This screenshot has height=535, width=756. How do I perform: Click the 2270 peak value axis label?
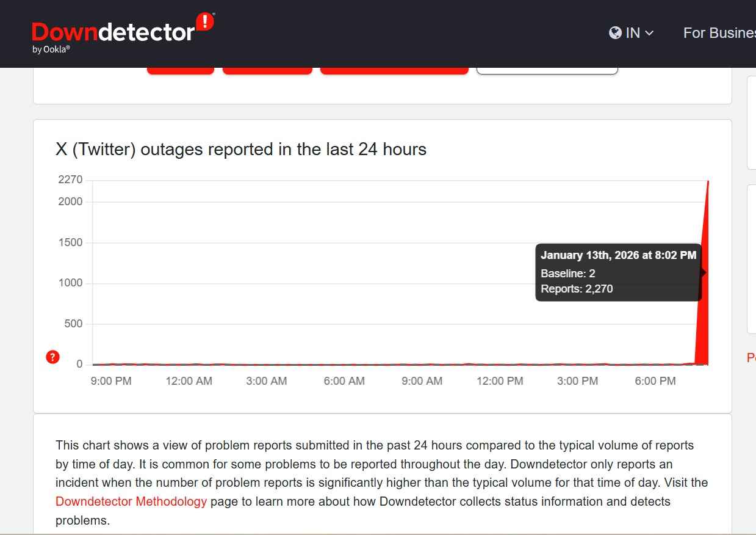[x=70, y=180]
